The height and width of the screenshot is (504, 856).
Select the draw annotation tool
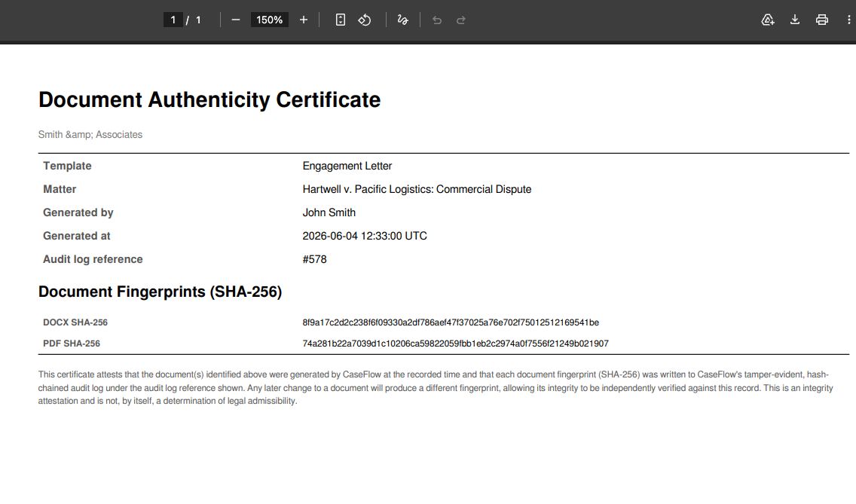(403, 20)
